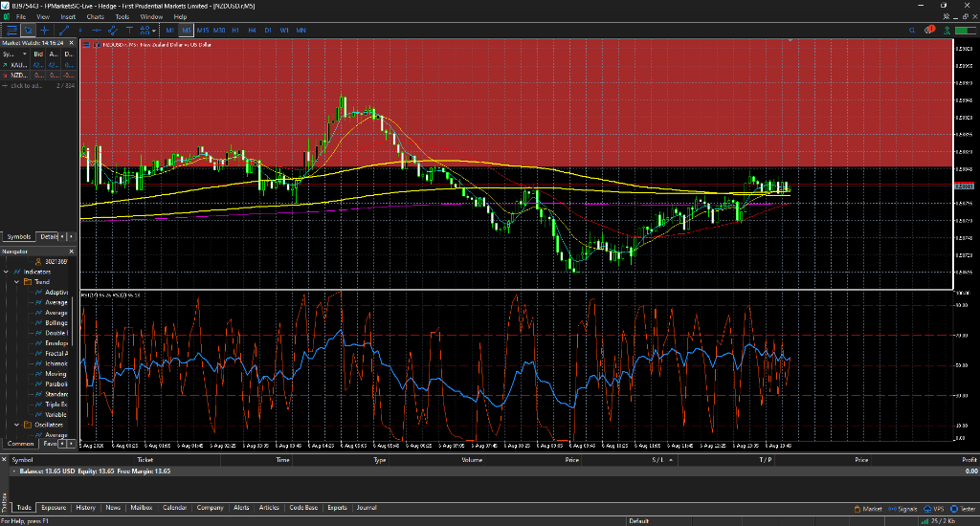Switch to Favorites tab in Navigator
The image size is (980, 526).
(49, 444)
